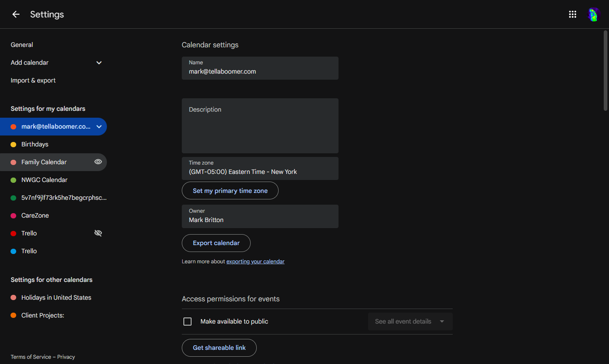609x364 pixels.
Task: Open the Privacy link
Action: click(66, 357)
